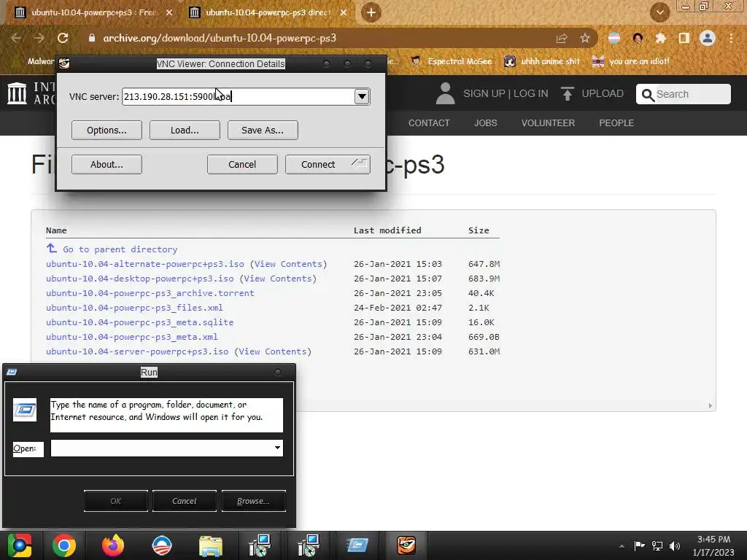
Task: Open VNC Viewer About...
Action: click(107, 164)
